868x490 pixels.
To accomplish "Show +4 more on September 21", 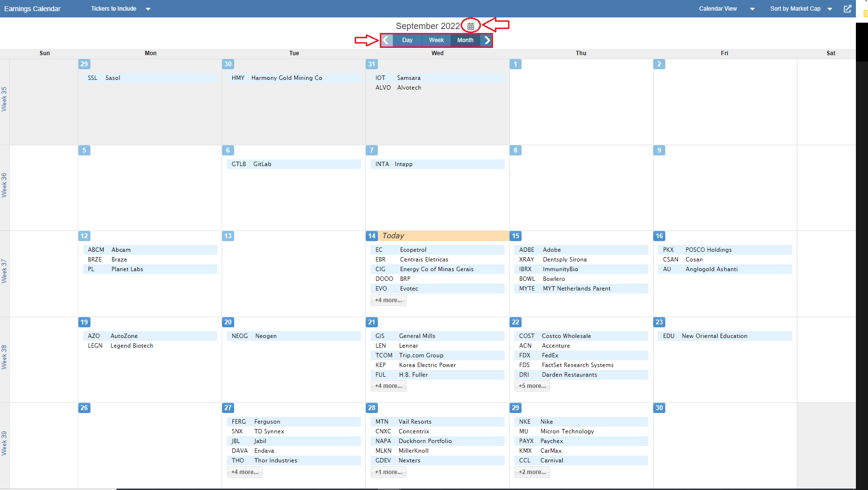I will click(x=389, y=386).
